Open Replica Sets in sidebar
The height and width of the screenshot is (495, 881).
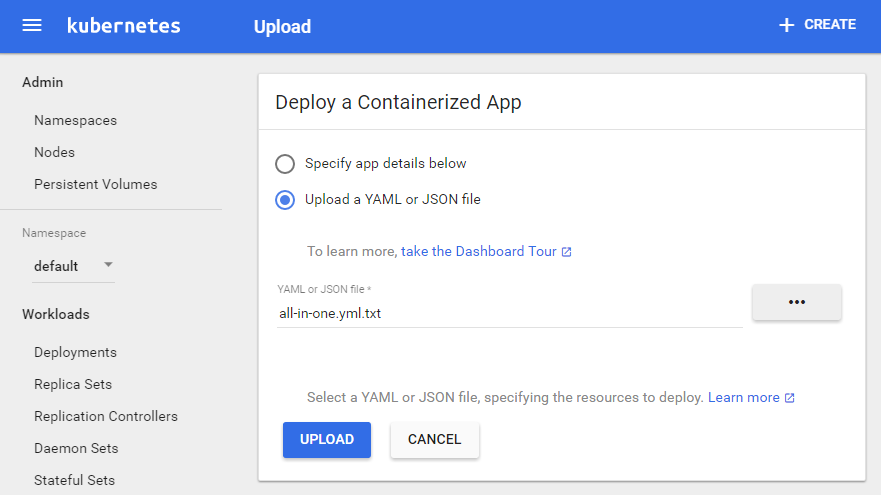point(73,384)
